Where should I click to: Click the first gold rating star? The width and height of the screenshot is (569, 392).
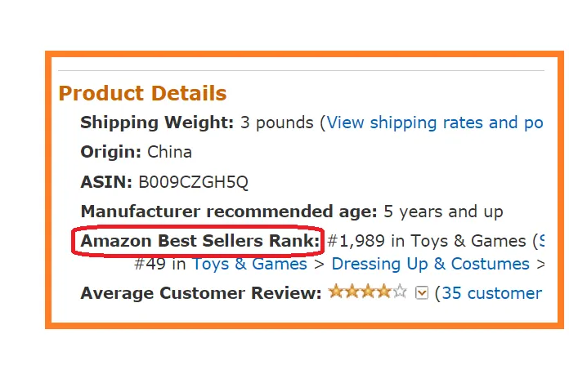coord(336,292)
